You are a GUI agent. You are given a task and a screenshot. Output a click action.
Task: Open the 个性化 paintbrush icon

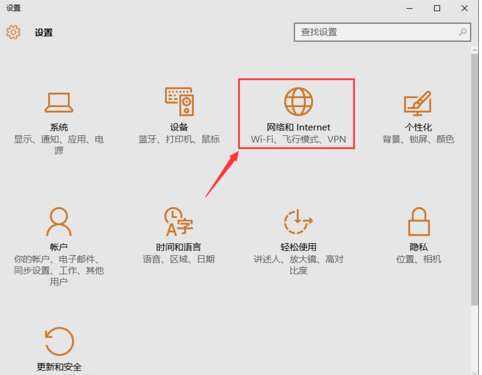(418, 103)
